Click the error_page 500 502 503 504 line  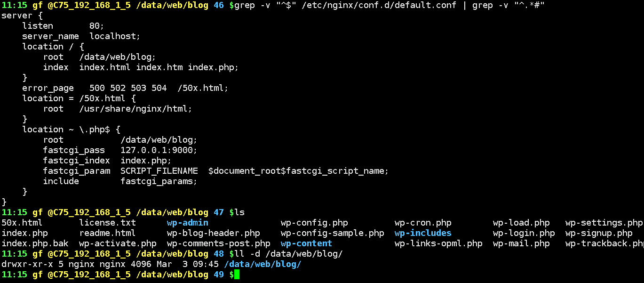click(x=125, y=88)
